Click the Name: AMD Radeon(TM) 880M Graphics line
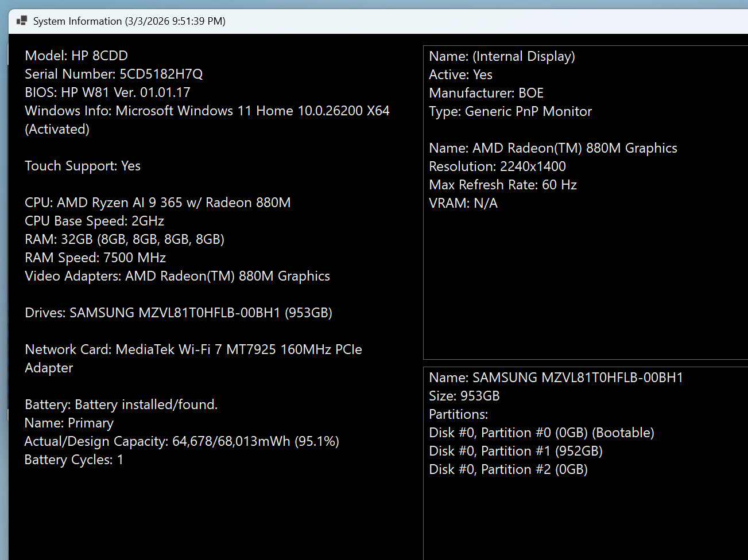This screenshot has width=748, height=560. (x=553, y=148)
